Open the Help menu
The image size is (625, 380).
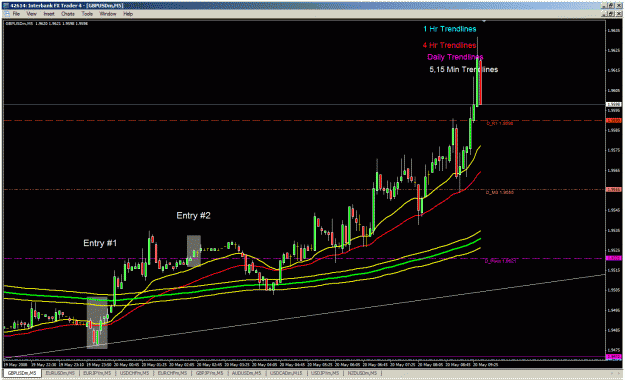coord(128,14)
